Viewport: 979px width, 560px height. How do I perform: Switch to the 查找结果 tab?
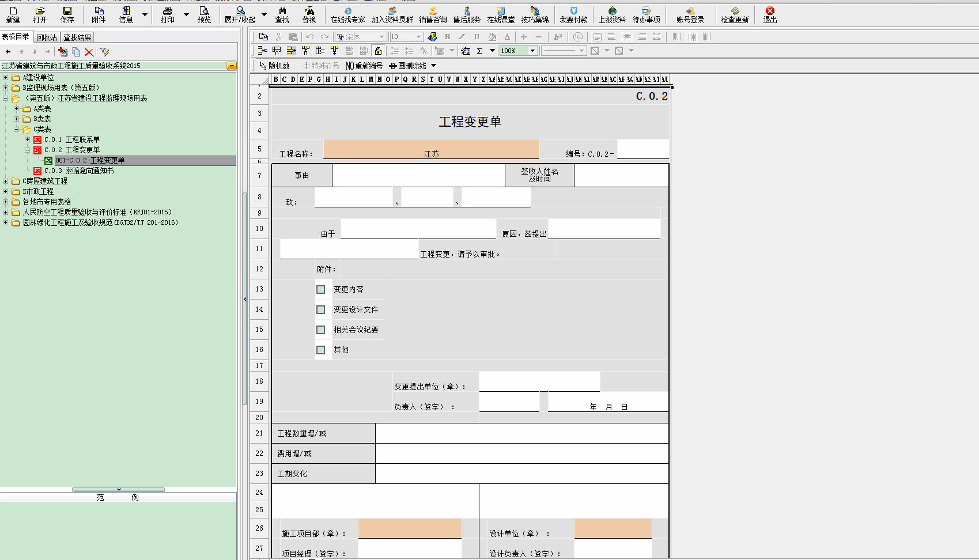[77, 37]
